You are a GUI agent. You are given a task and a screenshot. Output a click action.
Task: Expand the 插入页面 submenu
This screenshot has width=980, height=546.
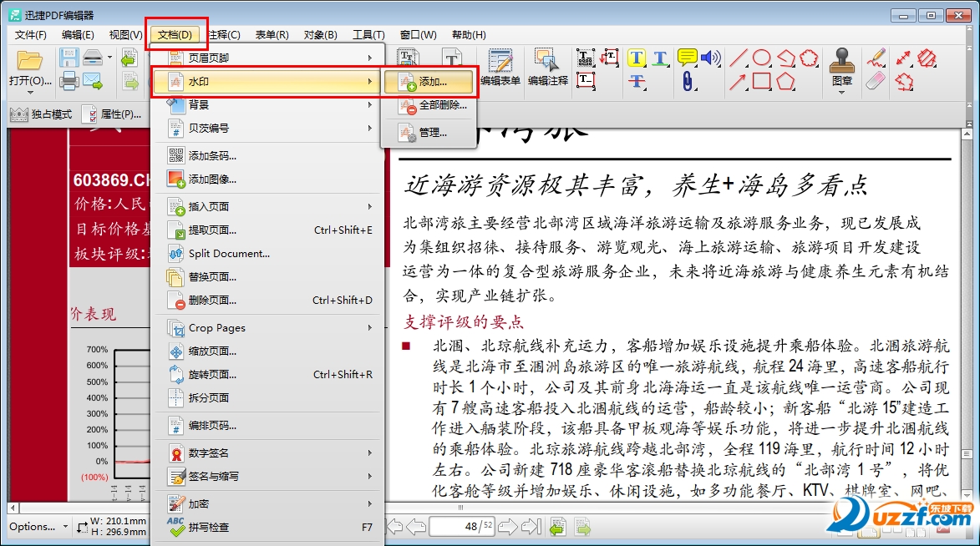[x=267, y=206]
